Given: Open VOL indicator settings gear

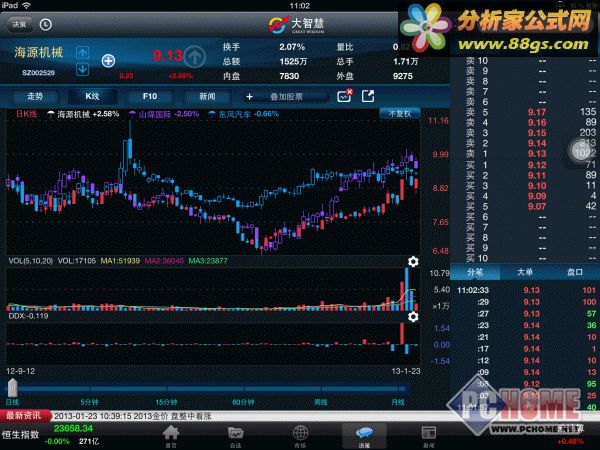Looking at the screenshot, I should click(x=413, y=262).
